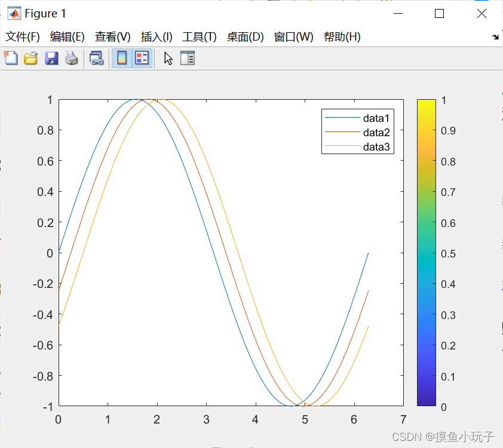Click the y-axis tick label 0.8
503x448 pixels.
[x=45, y=131]
